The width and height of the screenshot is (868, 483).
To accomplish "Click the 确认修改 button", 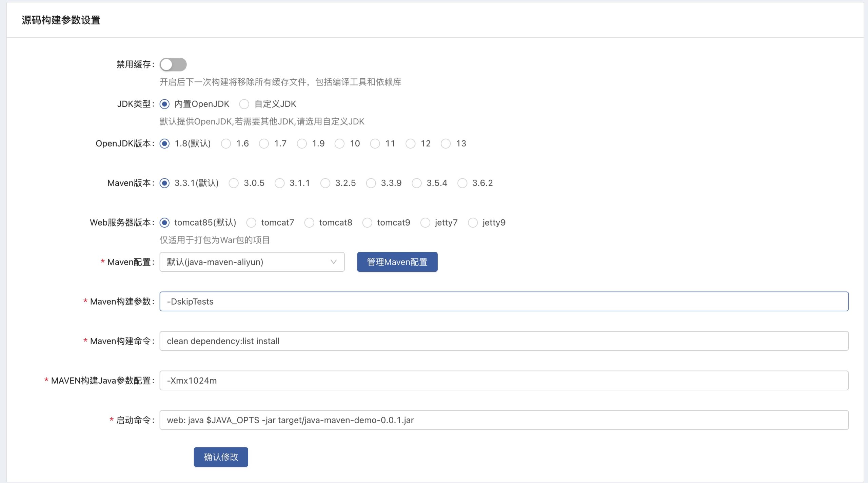I will click(221, 457).
